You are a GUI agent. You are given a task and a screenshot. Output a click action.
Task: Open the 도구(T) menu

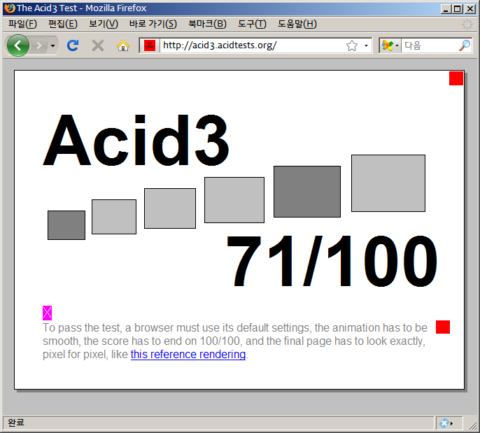(252, 24)
